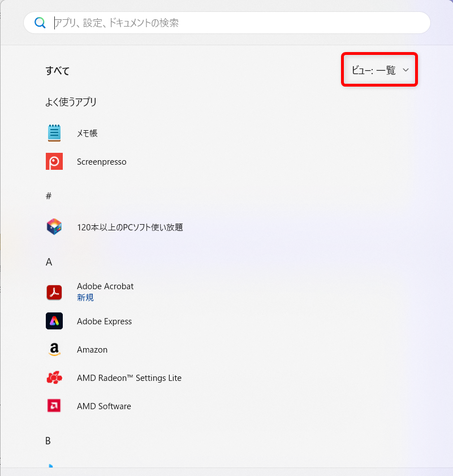Open Adobe Acrobat via its icon
453x476 pixels.
pos(54,293)
